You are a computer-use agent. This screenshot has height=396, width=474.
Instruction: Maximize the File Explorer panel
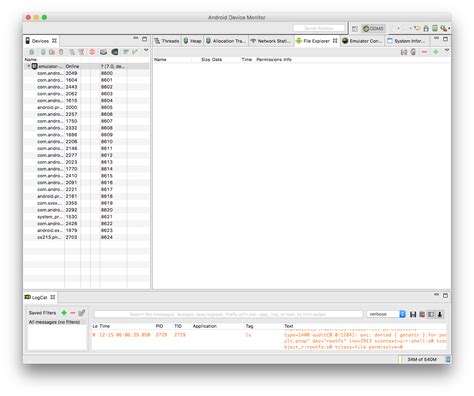click(445, 39)
